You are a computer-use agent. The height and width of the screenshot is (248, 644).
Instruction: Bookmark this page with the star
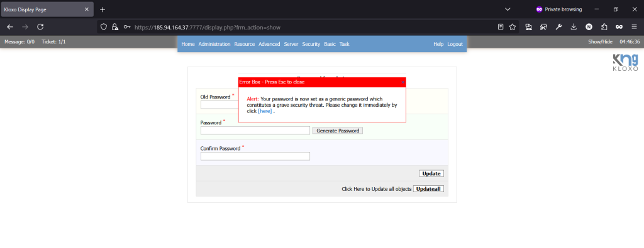click(x=512, y=27)
